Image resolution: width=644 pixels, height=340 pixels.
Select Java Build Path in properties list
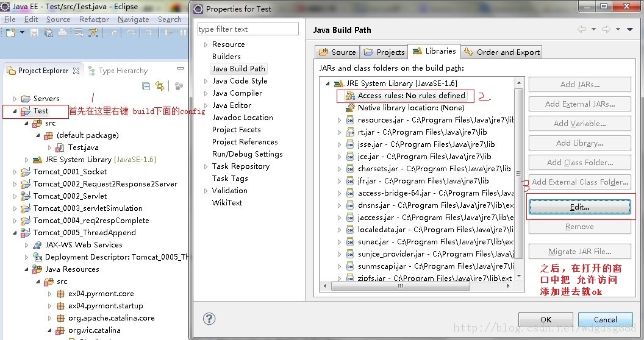[238, 68]
